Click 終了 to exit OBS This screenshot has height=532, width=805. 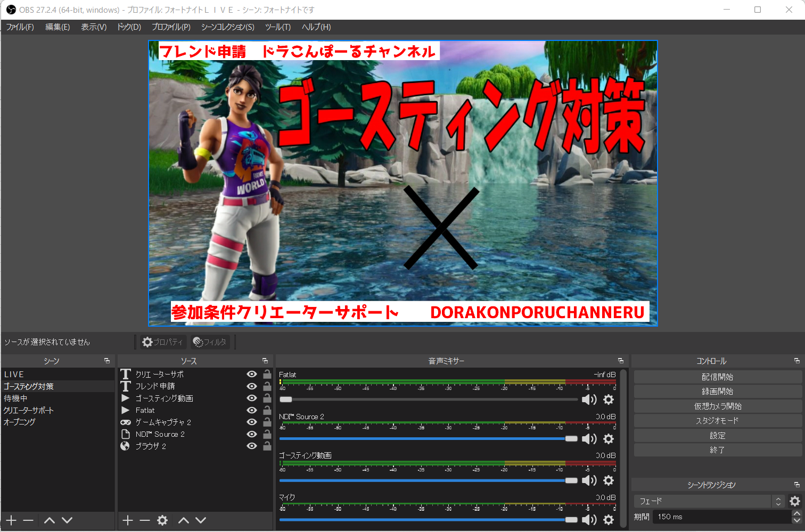click(x=718, y=450)
